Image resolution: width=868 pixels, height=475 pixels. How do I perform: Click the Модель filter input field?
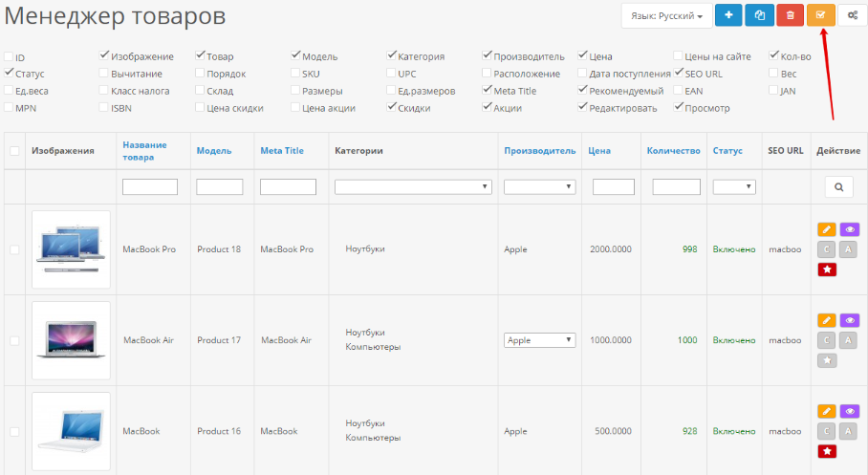coord(219,187)
